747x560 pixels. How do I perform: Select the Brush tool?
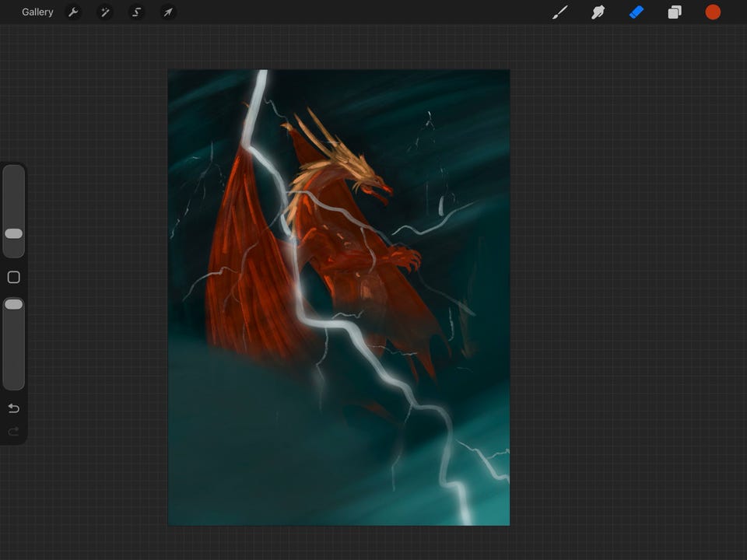click(x=560, y=12)
